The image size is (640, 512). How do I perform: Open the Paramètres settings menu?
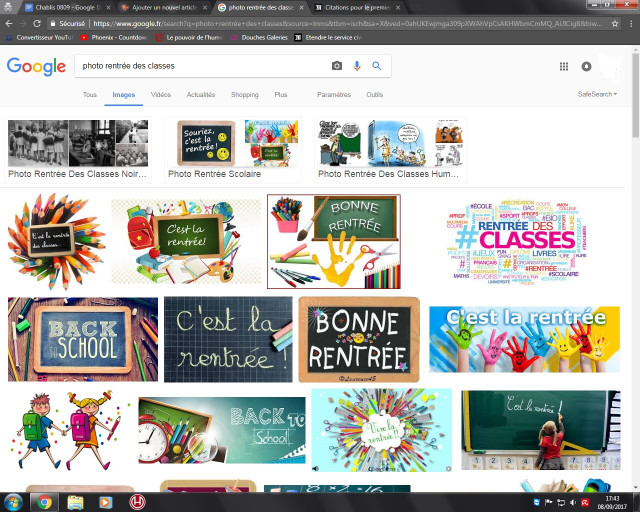333,94
